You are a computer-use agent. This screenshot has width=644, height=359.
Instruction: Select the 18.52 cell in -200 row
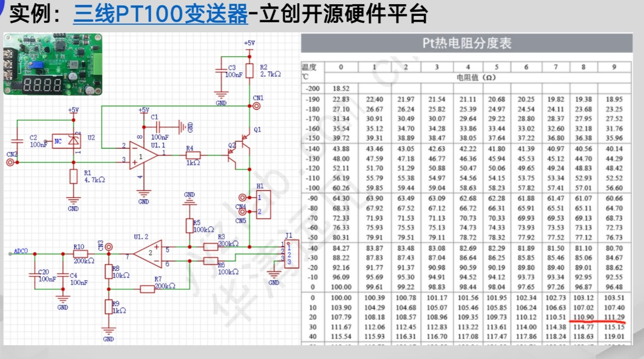(x=342, y=88)
